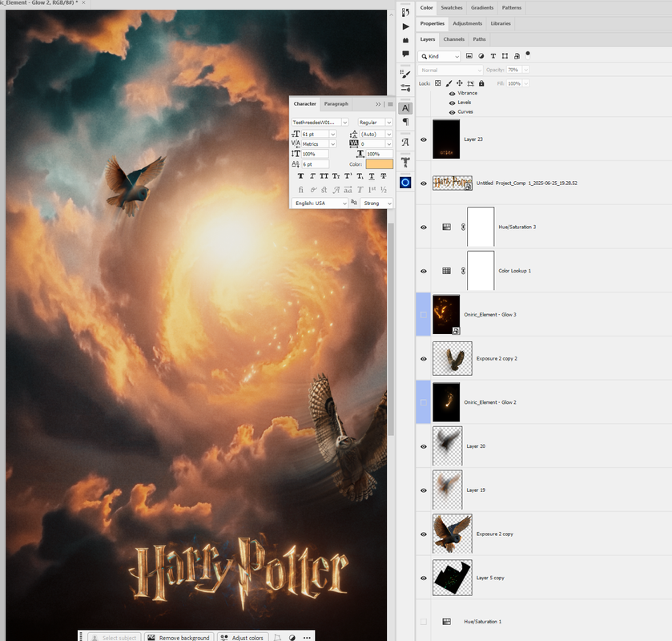Apply All Caps in Character panel

point(324,176)
